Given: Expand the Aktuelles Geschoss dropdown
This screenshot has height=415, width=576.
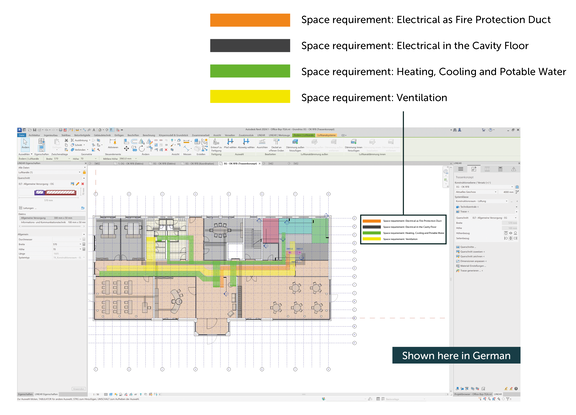Looking at the screenshot, I should (x=476, y=192).
